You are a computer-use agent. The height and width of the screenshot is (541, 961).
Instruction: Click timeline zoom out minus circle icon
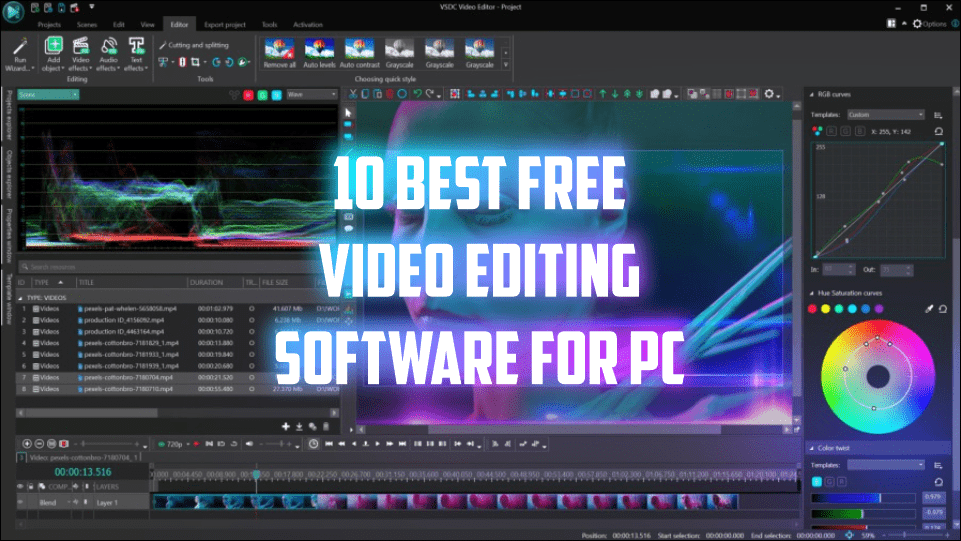(39, 444)
